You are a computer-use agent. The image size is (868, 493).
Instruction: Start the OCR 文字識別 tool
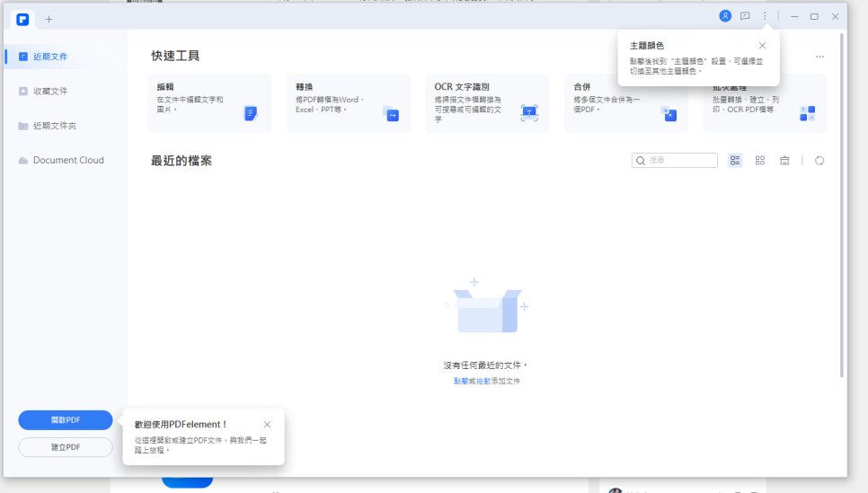(x=487, y=103)
